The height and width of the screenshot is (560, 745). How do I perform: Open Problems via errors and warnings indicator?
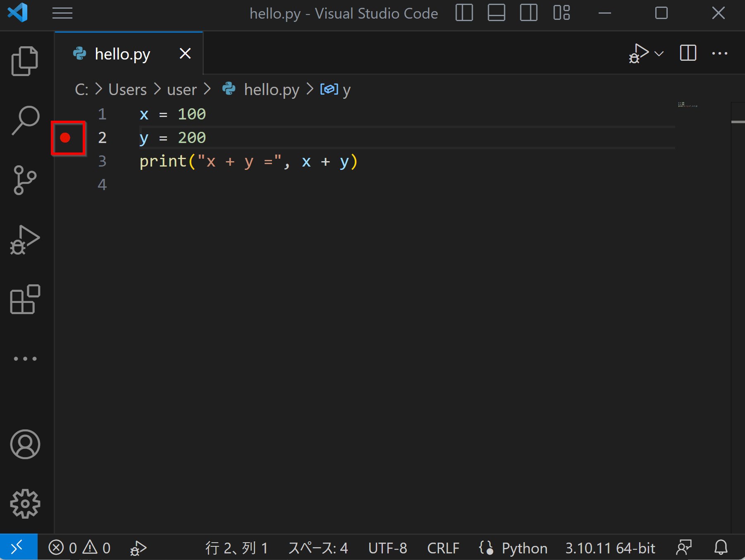(79, 548)
